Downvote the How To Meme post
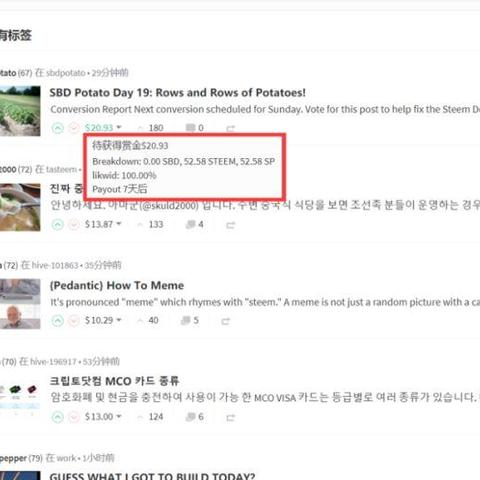The width and height of the screenshot is (480, 480). 74,321
